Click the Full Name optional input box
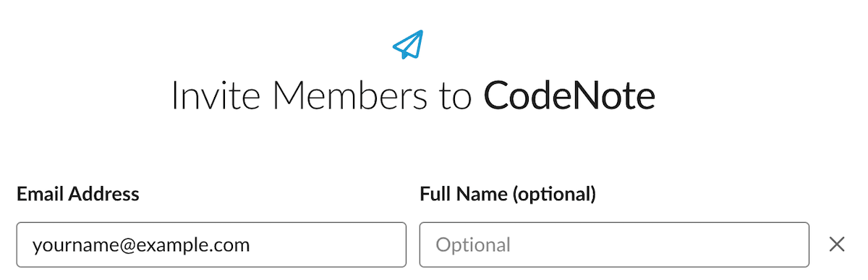The image size is (868, 280). pyautogui.click(x=614, y=245)
